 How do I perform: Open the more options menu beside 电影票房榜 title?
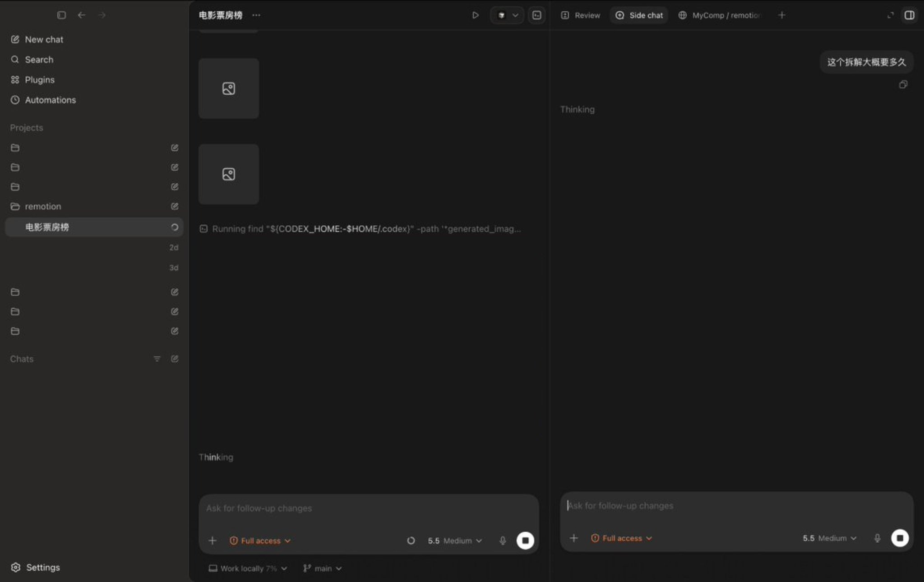click(x=256, y=15)
